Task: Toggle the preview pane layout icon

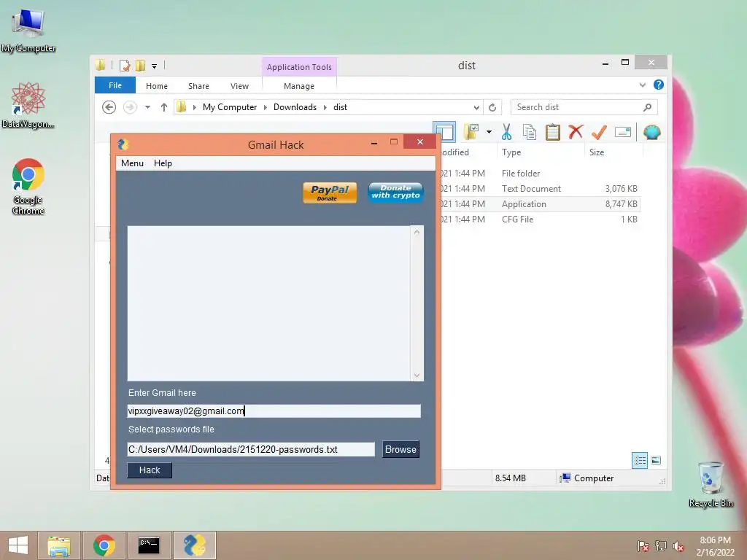Action: click(444, 133)
